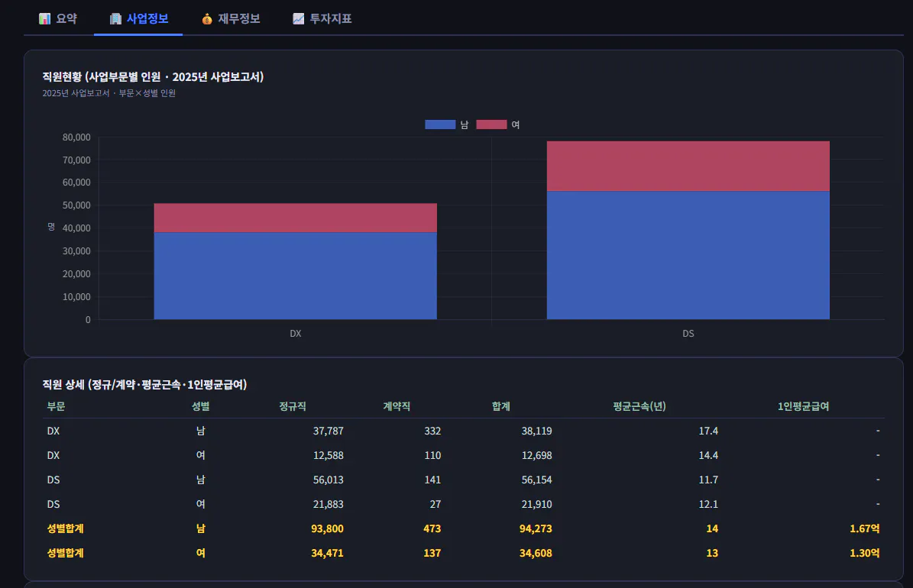Screen dimensions: 913x588
Task: Click the blue male segment of DS bar
Action: pyautogui.click(x=688, y=255)
